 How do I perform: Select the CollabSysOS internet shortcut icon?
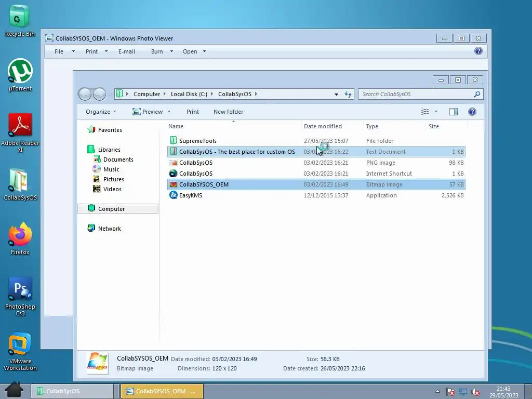[x=174, y=174]
